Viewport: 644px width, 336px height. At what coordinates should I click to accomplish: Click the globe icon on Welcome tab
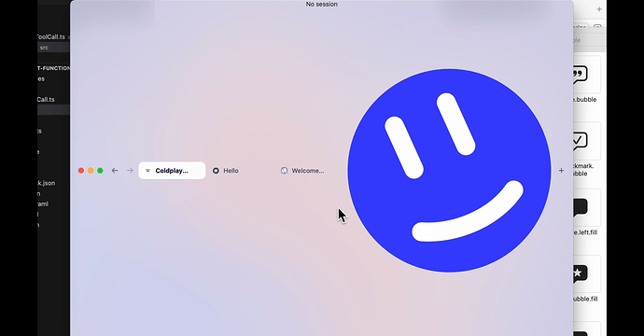pos(284,171)
